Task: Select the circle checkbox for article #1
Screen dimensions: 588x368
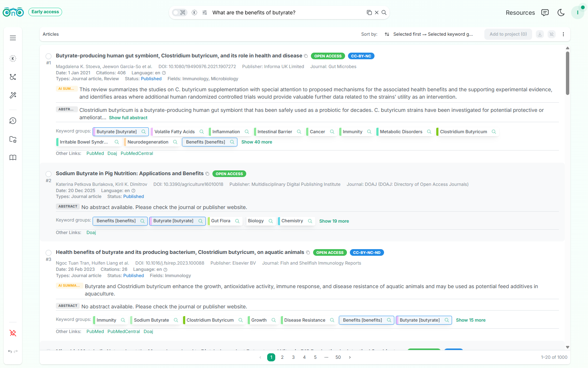Action: coord(49,56)
